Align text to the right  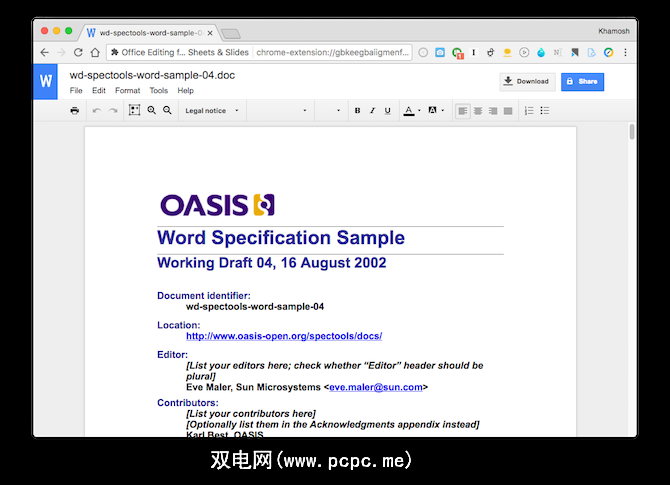(493, 111)
